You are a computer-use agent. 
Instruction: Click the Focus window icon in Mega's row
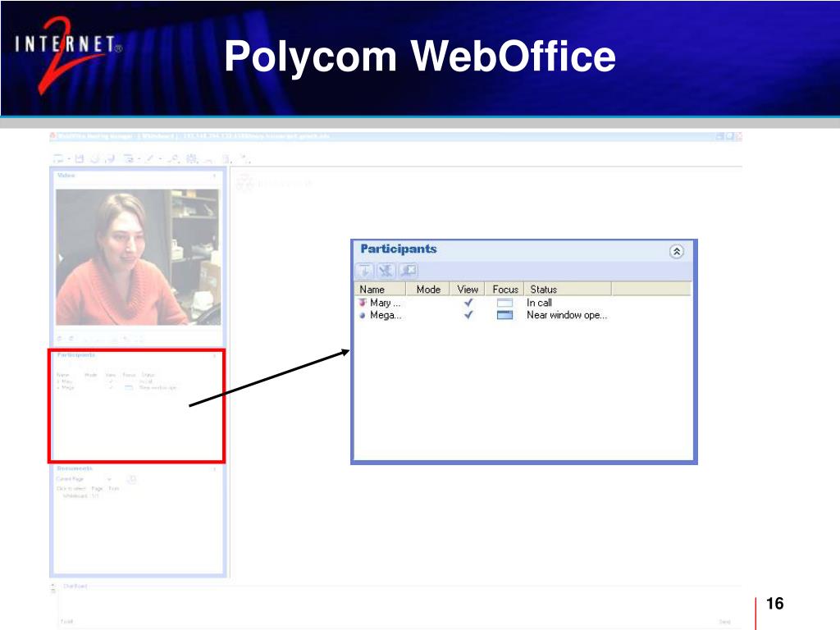[x=504, y=315]
